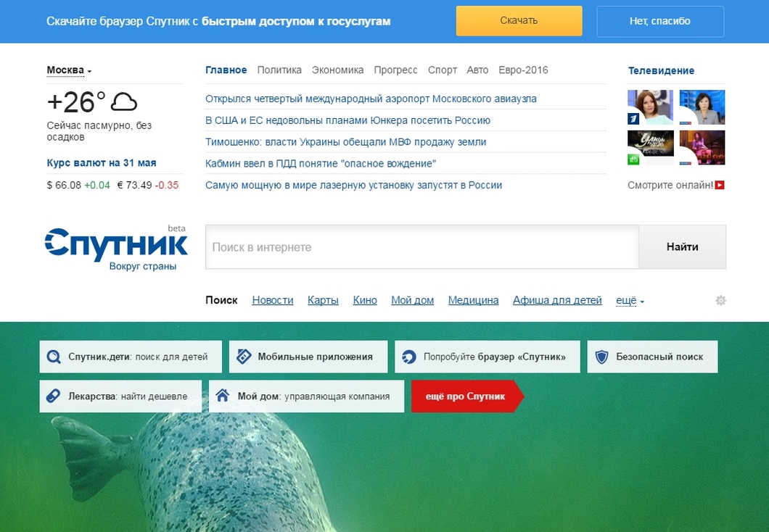Click Смотрите онлайн! link

[x=670, y=185]
